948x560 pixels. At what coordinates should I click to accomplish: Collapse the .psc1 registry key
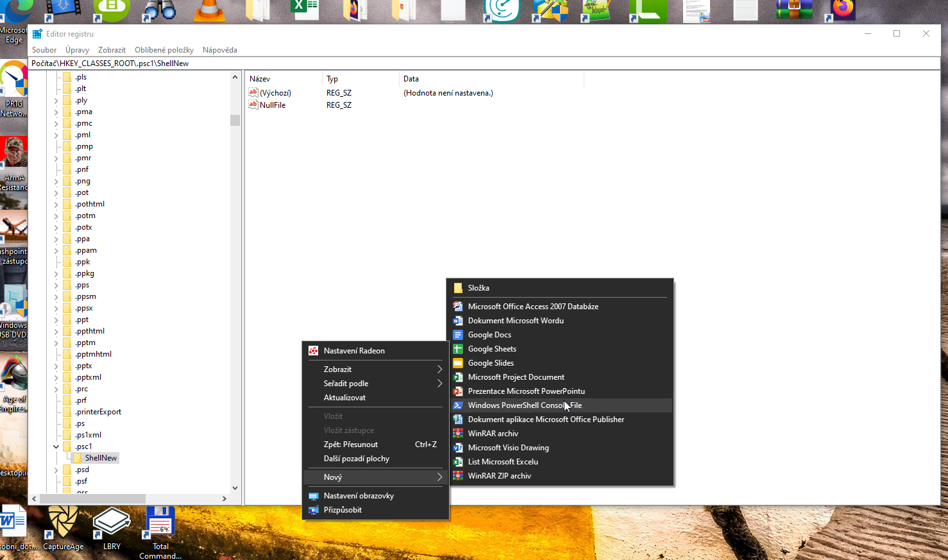click(56, 446)
